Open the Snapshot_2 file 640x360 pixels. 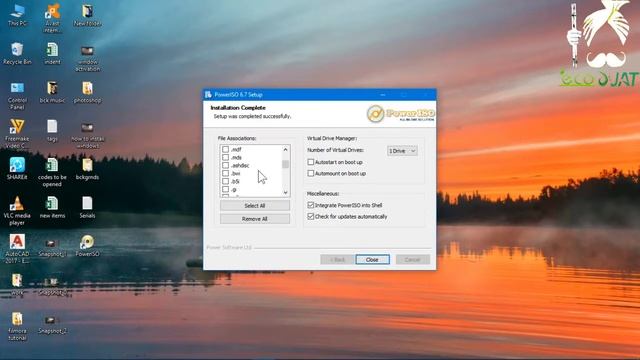pyautogui.click(x=52, y=324)
